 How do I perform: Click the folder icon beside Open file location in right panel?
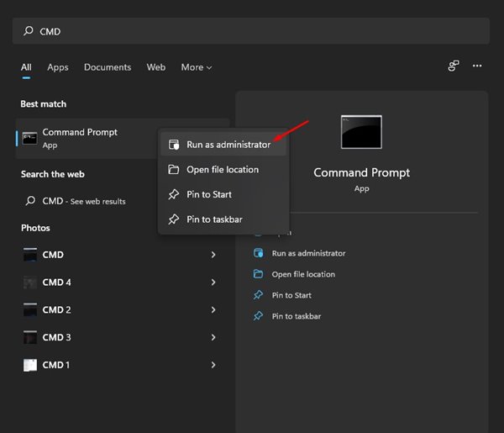[259, 274]
